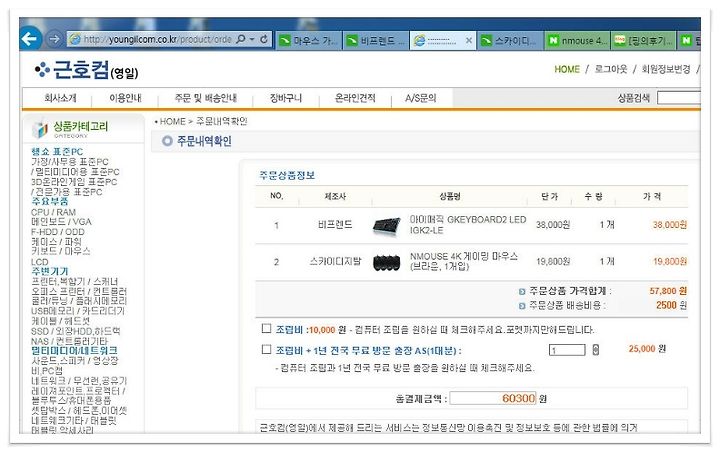Screen dimensions: 720x452
Task: Open the 회사소개 menu item
Action: tap(60, 98)
